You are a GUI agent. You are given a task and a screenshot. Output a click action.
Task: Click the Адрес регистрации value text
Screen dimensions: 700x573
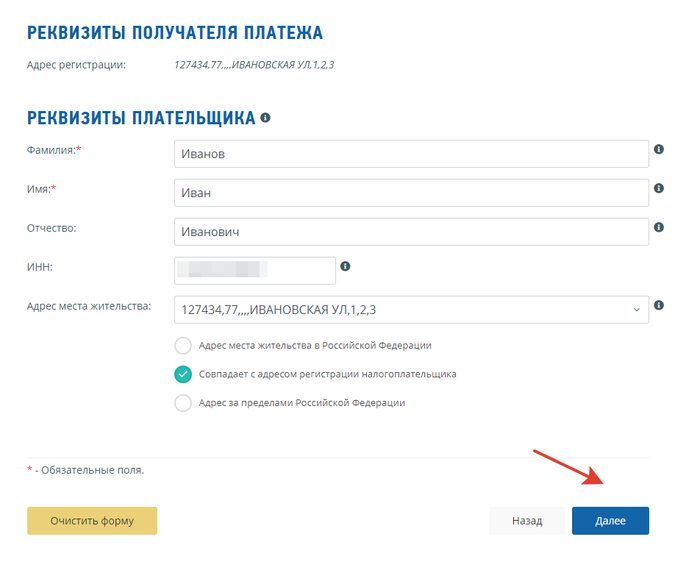pyautogui.click(x=254, y=65)
